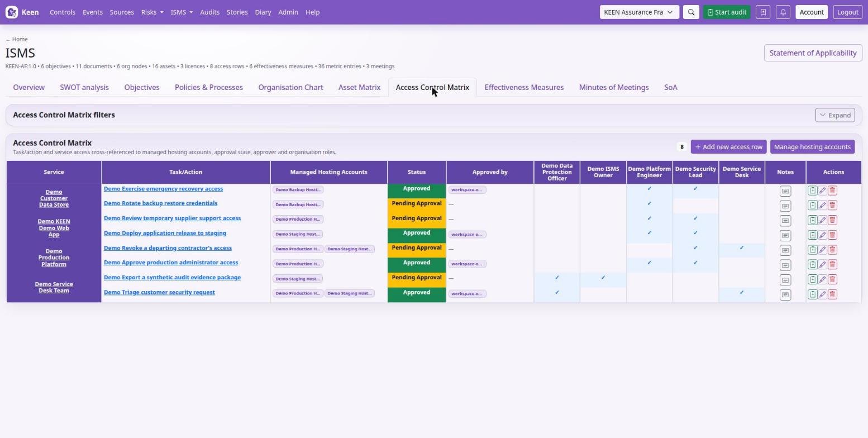Open the KEEN Assurance framework dropdown
Image resolution: width=868 pixels, height=438 pixels.
click(x=639, y=12)
